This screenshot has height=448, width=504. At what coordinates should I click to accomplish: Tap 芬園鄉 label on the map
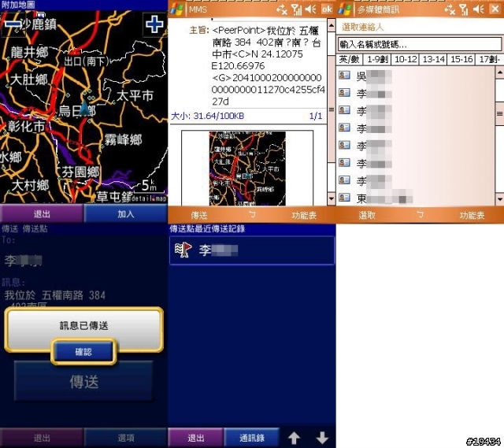80,172
